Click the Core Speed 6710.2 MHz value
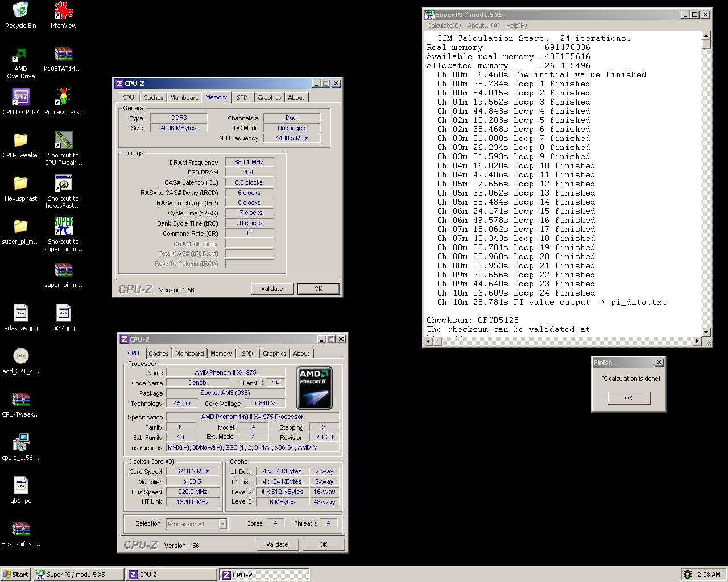This screenshot has height=582, width=728. coord(193,471)
